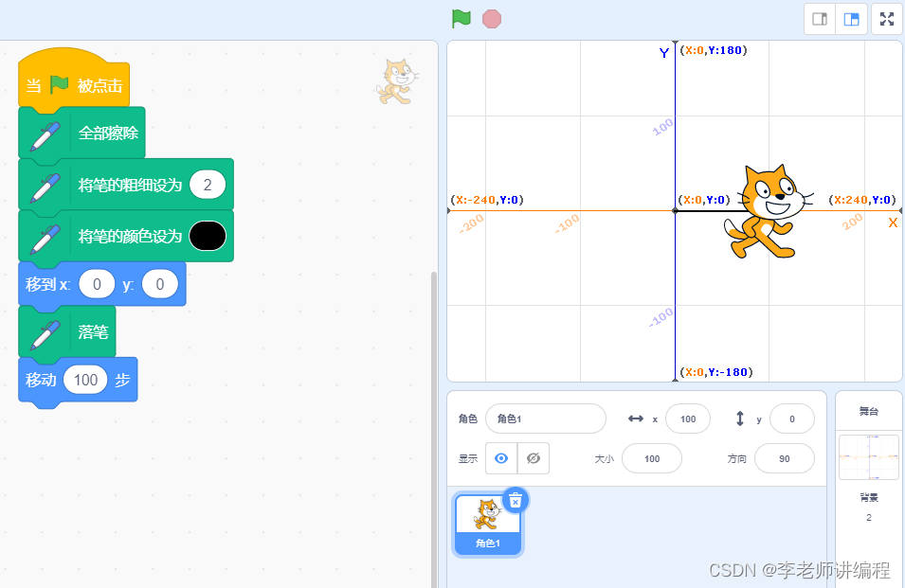Click the code area vertical scrollbar

point(434,430)
